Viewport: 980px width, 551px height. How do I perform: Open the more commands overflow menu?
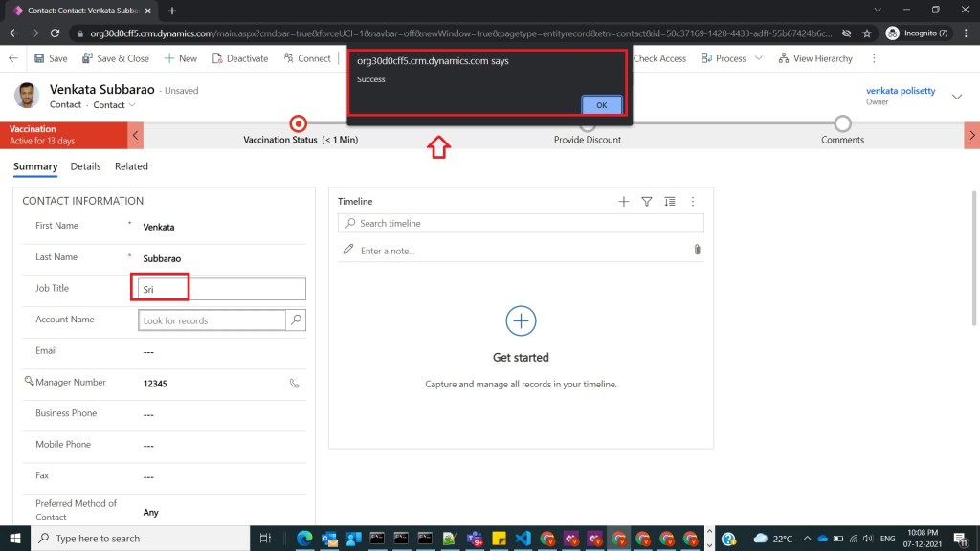pos(874,58)
